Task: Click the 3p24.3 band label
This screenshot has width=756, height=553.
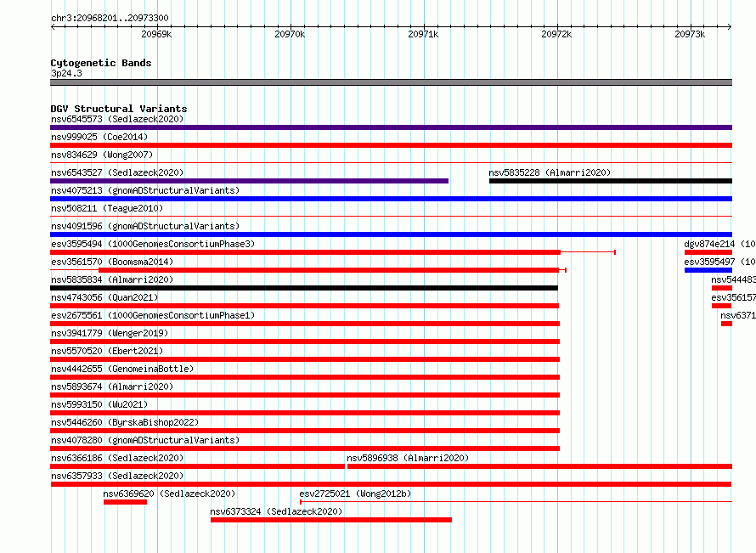Action: [66, 73]
